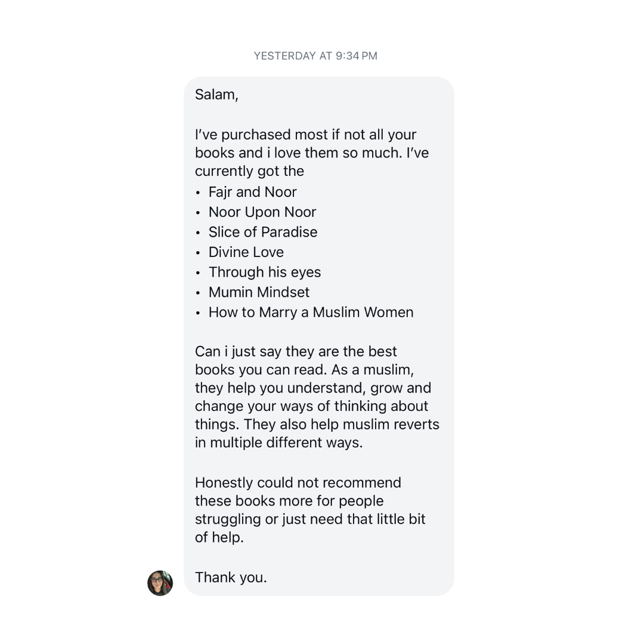Click "How to Marry a Muslim Women" item
Viewport: 644px width, 644px height.
coord(310,312)
